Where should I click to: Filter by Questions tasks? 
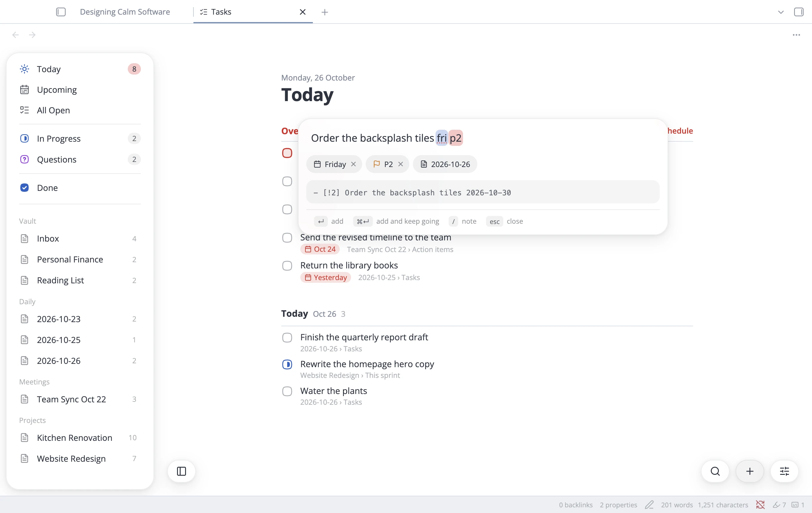(80, 159)
